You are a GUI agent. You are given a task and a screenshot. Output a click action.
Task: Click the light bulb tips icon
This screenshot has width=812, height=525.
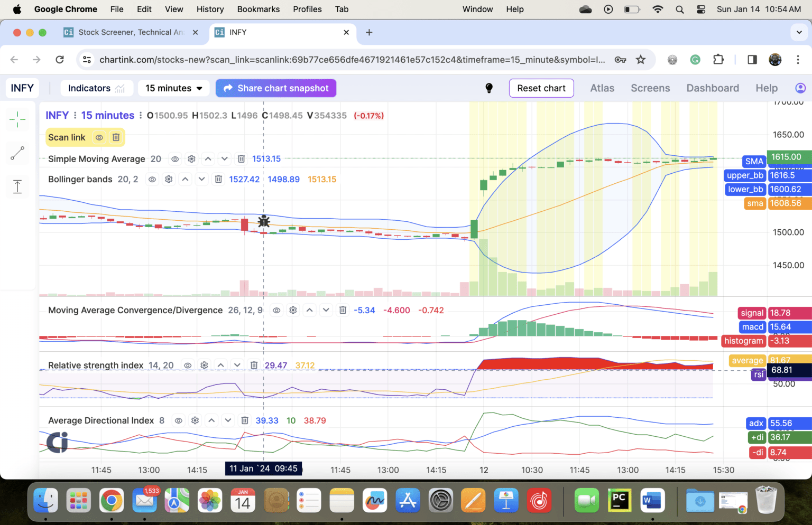489,88
